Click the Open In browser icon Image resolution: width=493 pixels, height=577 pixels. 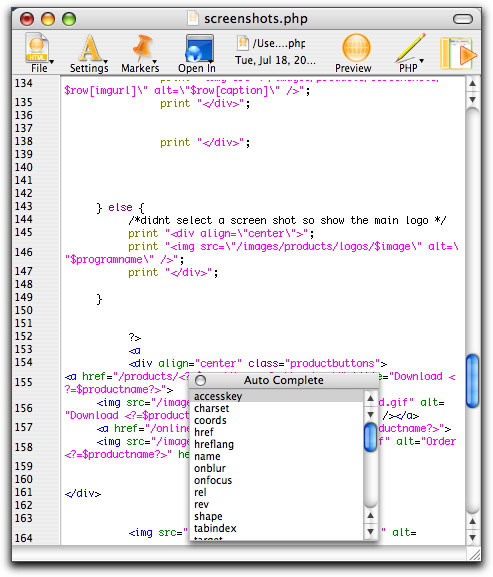(199, 48)
